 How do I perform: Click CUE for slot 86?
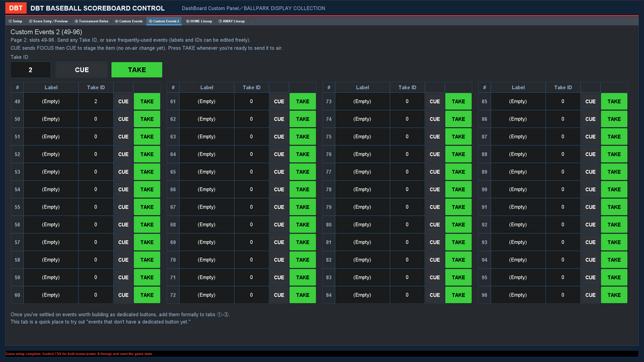[590, 119]
